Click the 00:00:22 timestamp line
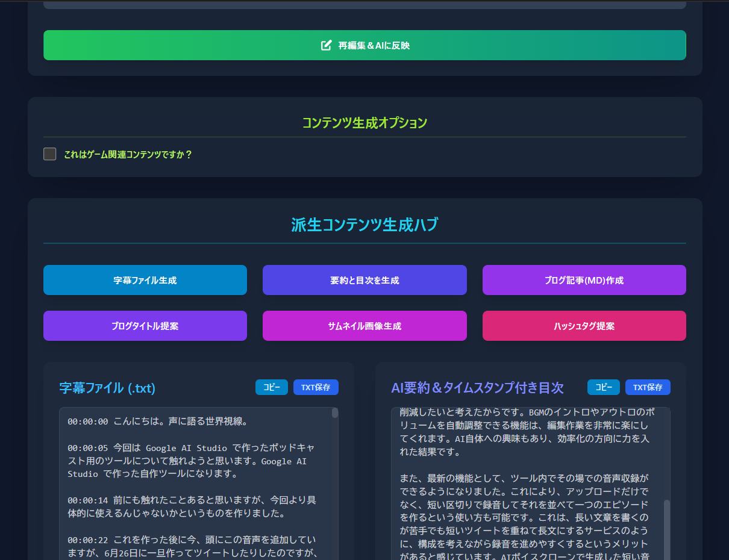Image resolution: width=729 pixels, height=560 pixels. coord(192,546)
